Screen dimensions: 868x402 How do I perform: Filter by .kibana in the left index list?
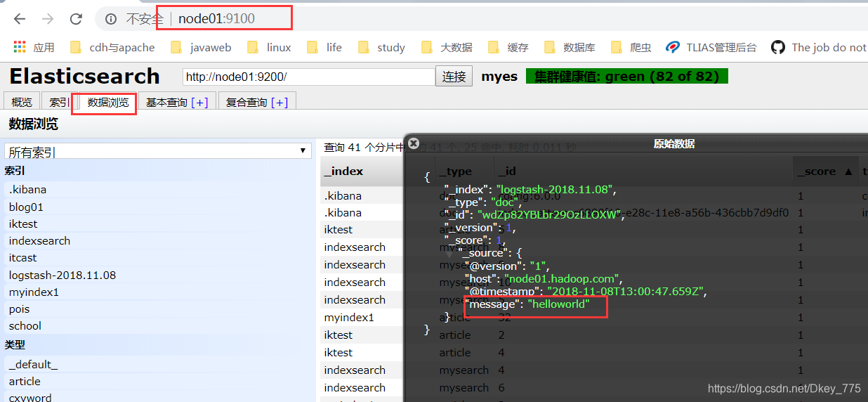tap(158, 190)
